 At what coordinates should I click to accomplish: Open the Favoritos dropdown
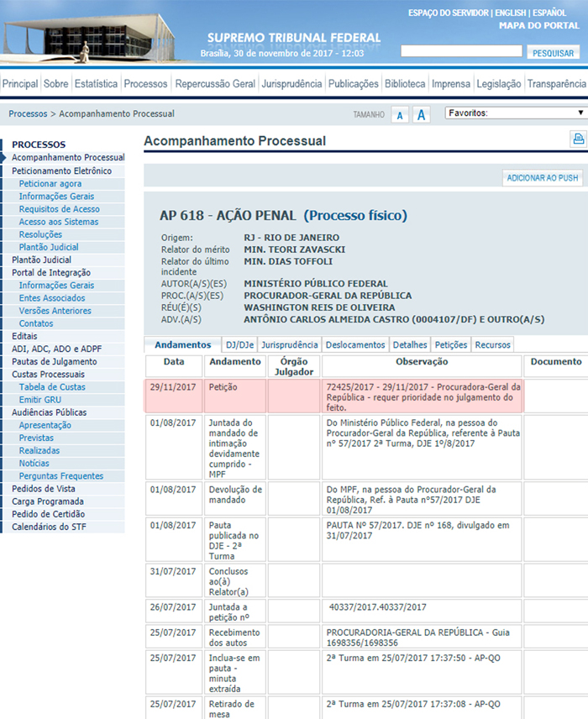516,113
